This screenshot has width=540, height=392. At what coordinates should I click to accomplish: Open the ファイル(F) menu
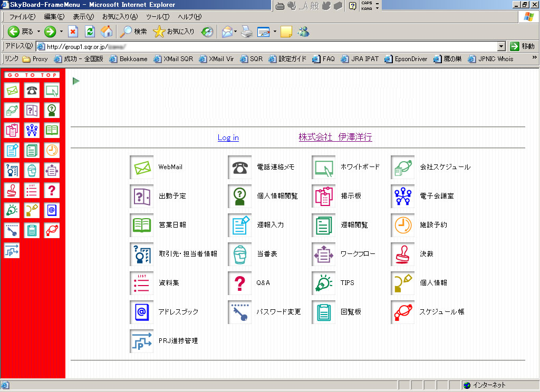pyautogui.click(x=22, y=16)
